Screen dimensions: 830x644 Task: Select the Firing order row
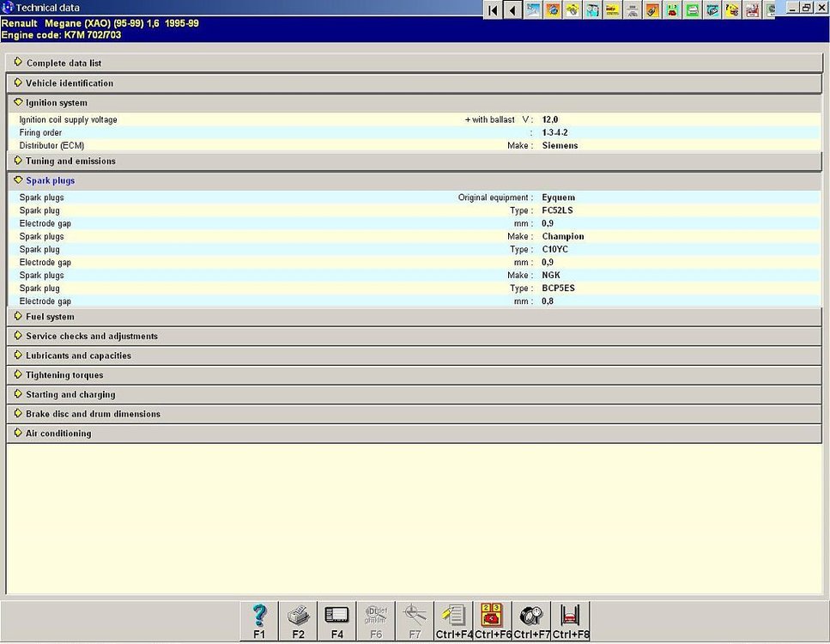[415, 132]
